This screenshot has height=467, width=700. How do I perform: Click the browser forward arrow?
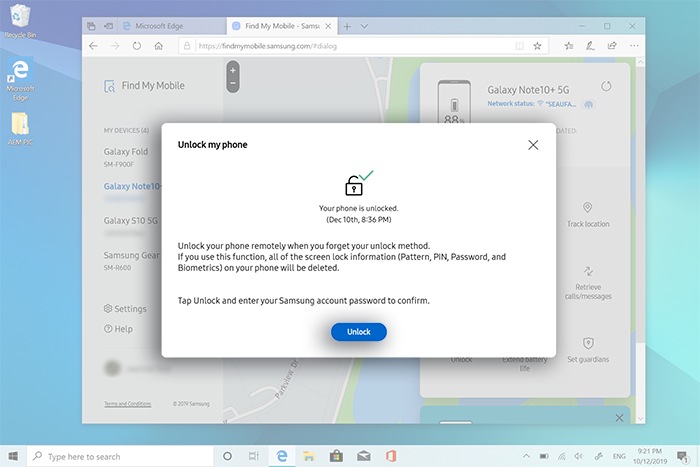pyautogui.click(x=115, y=46)
